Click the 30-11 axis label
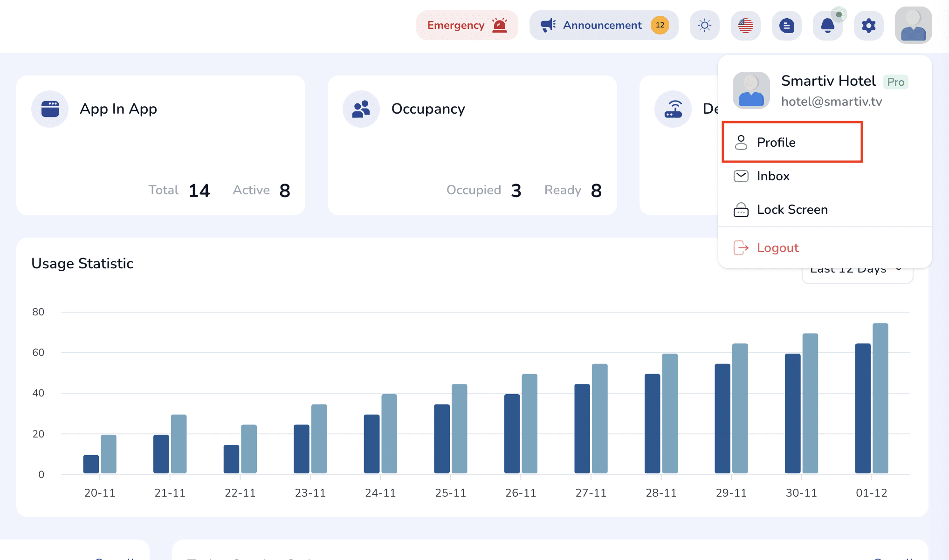Screen dimensions: 949x560 [x=801, y=493]
